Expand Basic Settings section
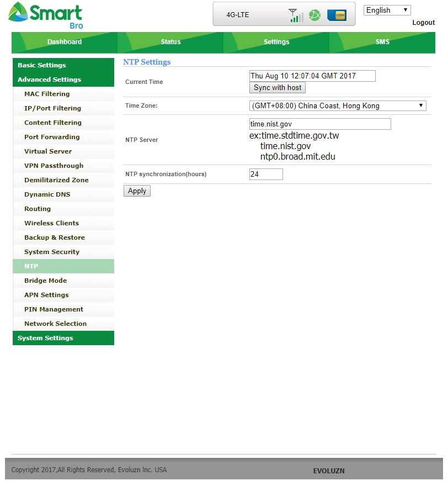448x486 pixels. [63, 65]
